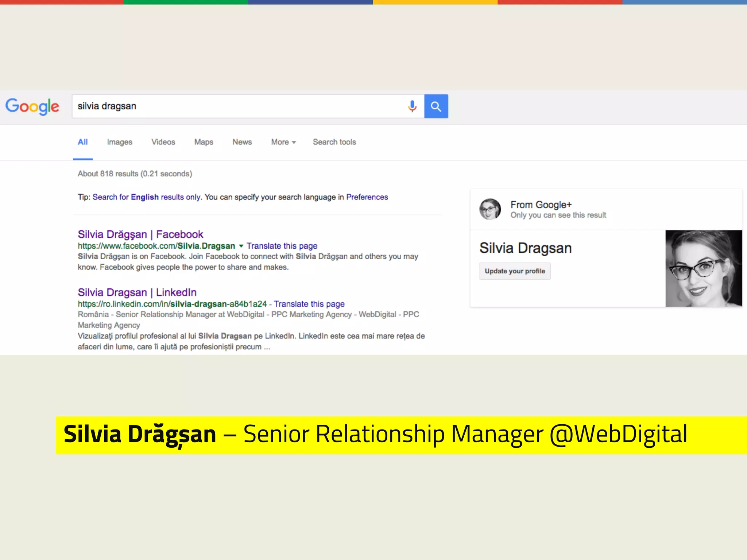Open the Preferences link
This screenshot has width=747, height=560.
pyautogui.click(x=367, y=197)
